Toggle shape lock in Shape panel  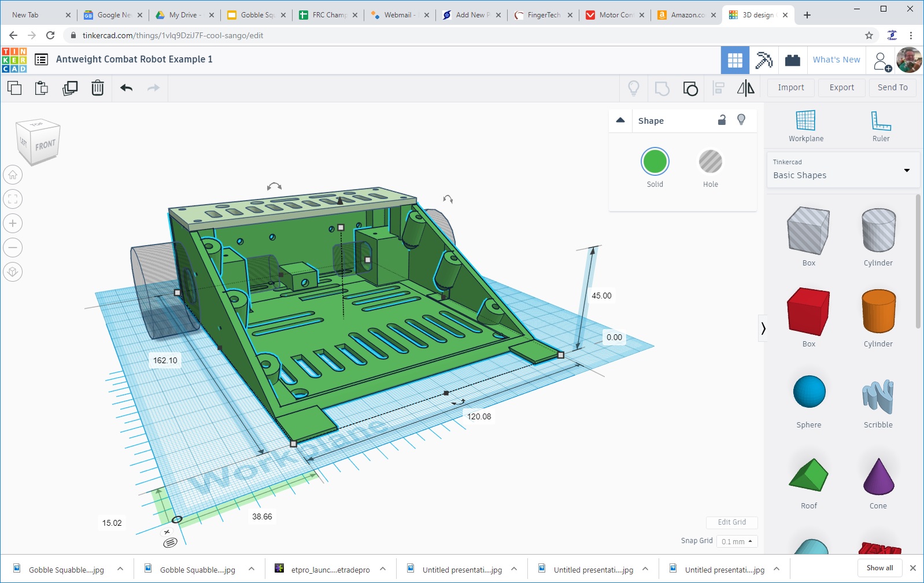pos(722,120)
